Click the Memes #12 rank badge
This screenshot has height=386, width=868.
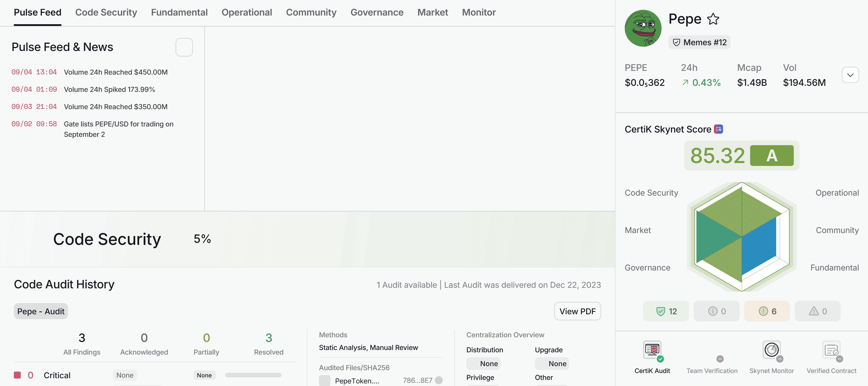(x=700, y=42)
